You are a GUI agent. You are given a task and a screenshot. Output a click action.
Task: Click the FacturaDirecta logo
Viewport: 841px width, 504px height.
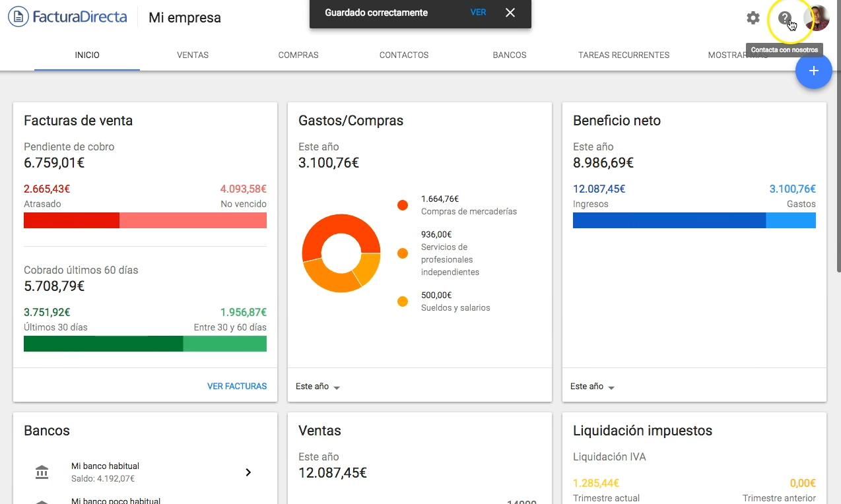pos(67,17)
